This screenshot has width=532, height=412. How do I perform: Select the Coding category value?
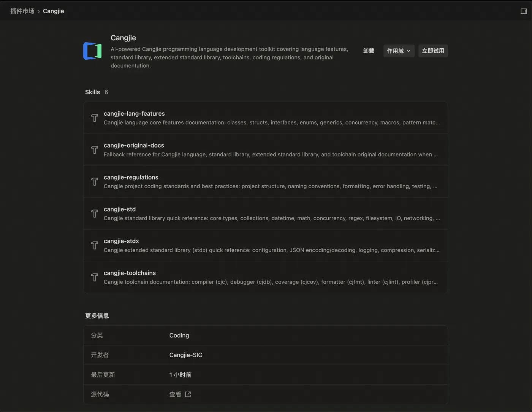[179, 335]
